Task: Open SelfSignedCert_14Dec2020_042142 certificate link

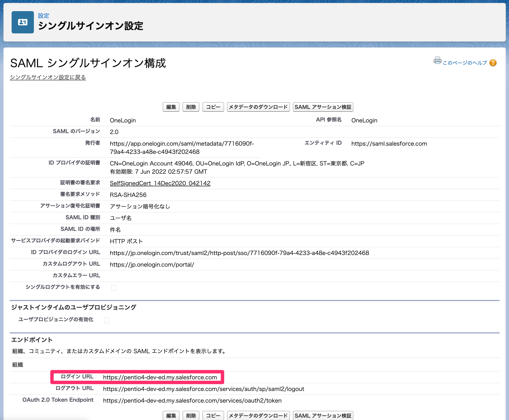Action: [160, 183]
